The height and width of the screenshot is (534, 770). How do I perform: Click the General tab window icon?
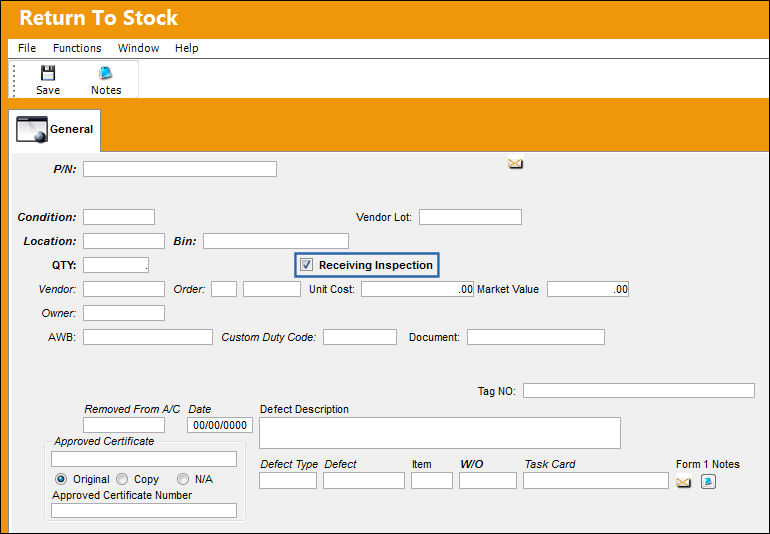coord(32,129)
